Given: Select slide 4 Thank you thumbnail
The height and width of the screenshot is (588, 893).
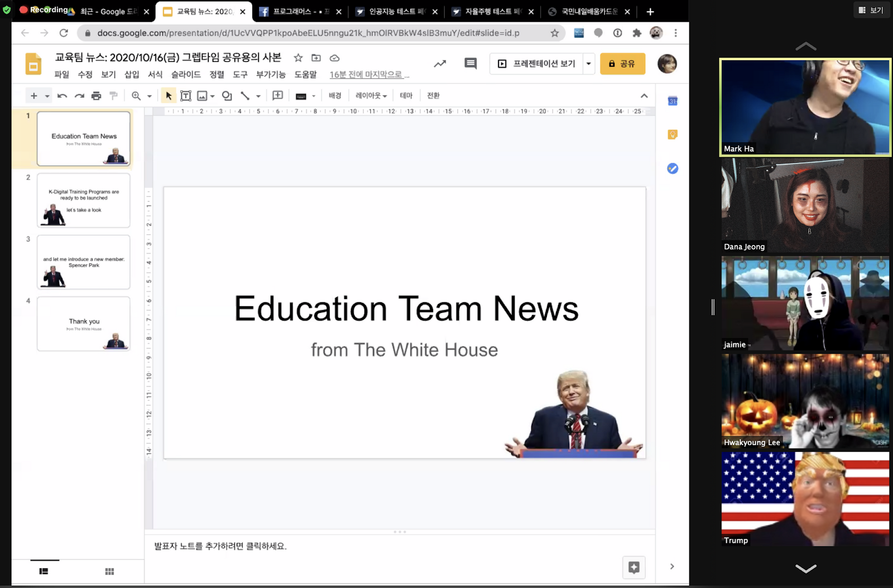Looking at the screenshot, I should point(84,324).
